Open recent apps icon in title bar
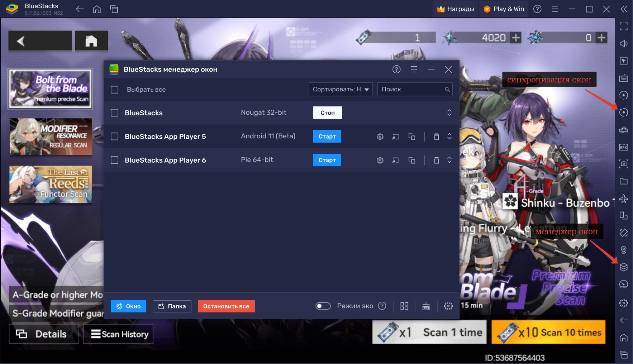633x364 pixels. point(114,9)
